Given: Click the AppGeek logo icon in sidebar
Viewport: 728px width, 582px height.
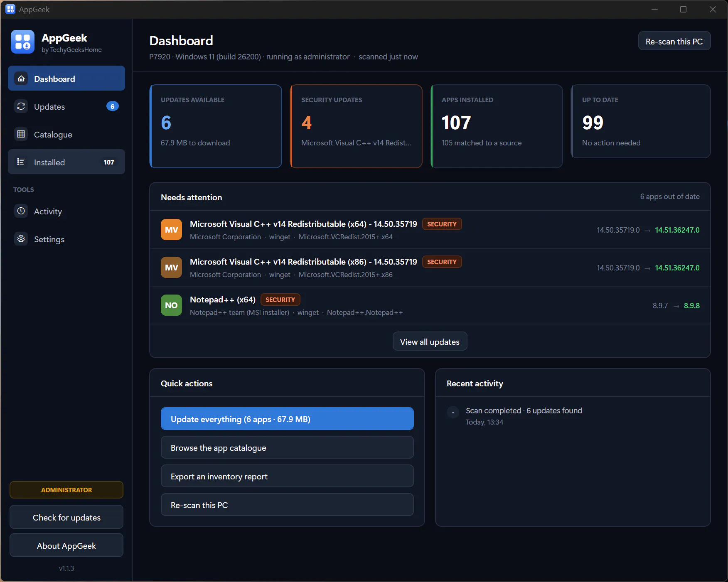Looking at the screenshot, I should click(x=22, y=42).
